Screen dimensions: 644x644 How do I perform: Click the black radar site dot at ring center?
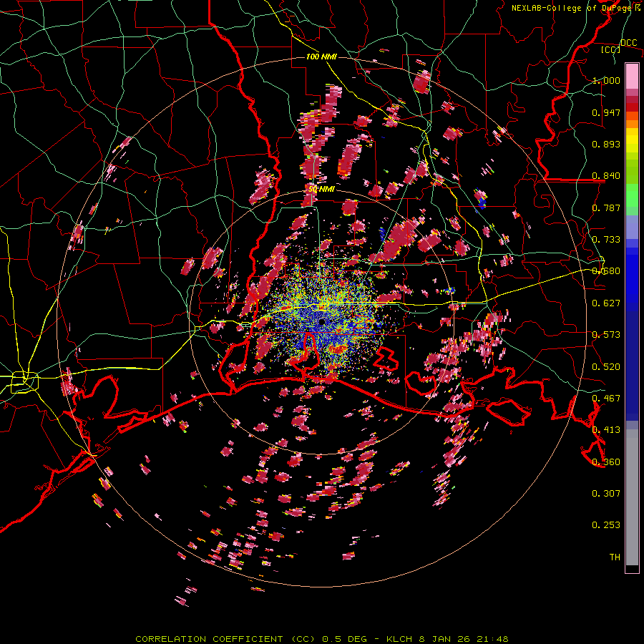pos(321,323)
